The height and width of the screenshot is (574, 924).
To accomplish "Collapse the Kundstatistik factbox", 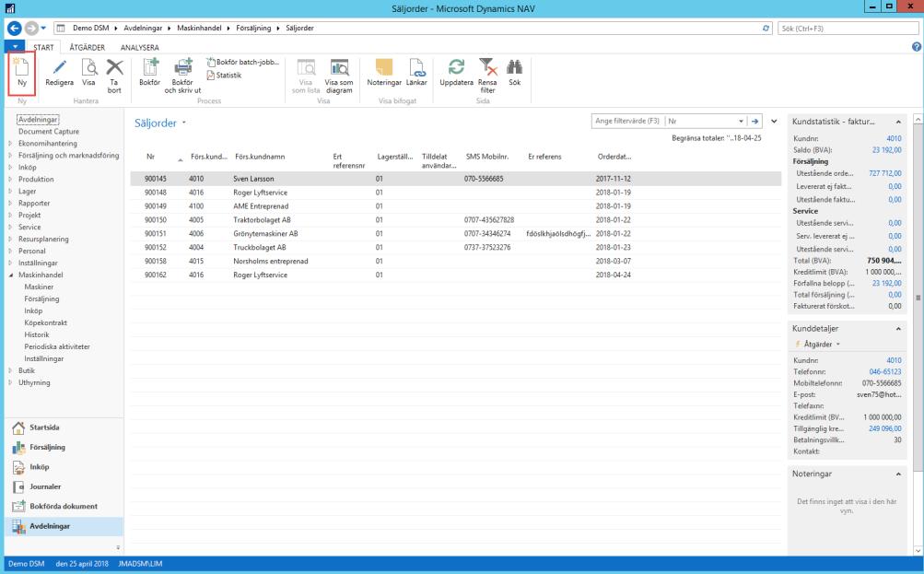I will (x=898, y=122).
